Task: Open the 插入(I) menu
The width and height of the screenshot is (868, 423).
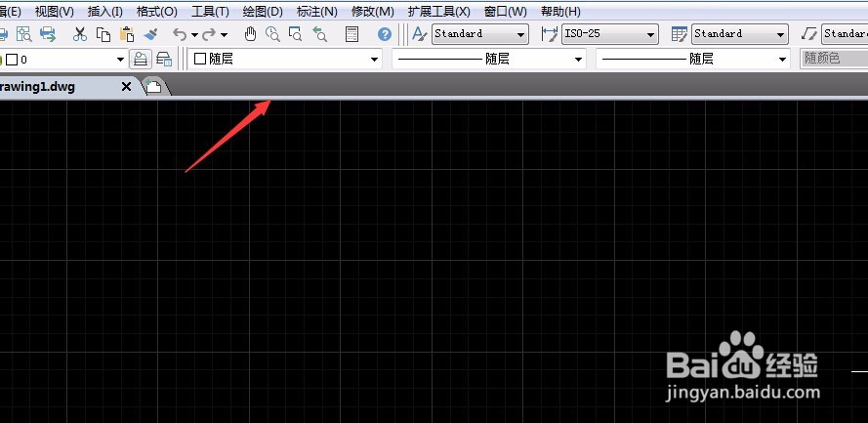Action: click(x=105, y=12)
